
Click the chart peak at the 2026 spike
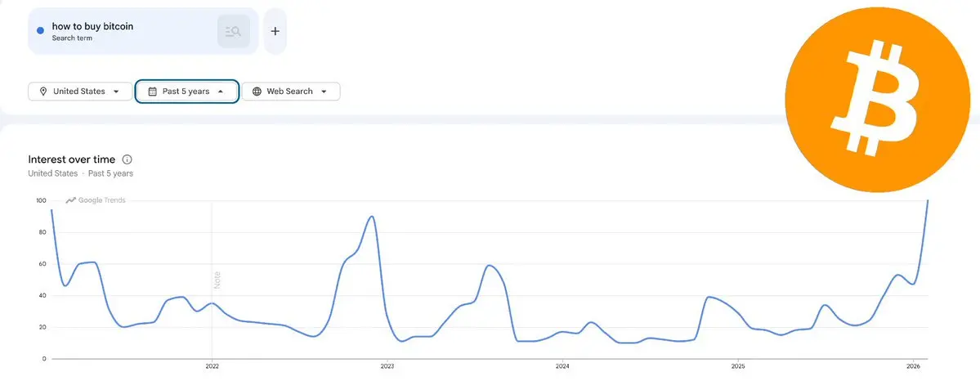(928, 201)
